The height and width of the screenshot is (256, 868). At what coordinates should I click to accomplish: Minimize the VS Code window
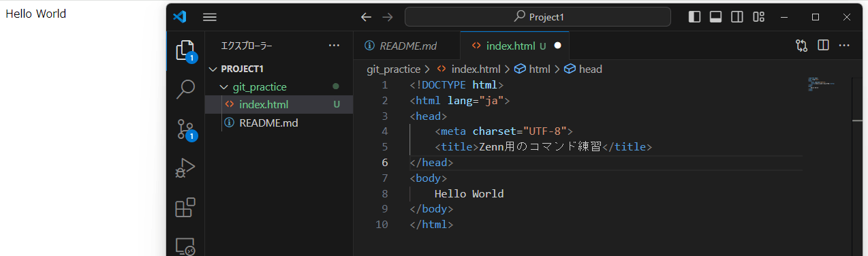coord(784,17)
